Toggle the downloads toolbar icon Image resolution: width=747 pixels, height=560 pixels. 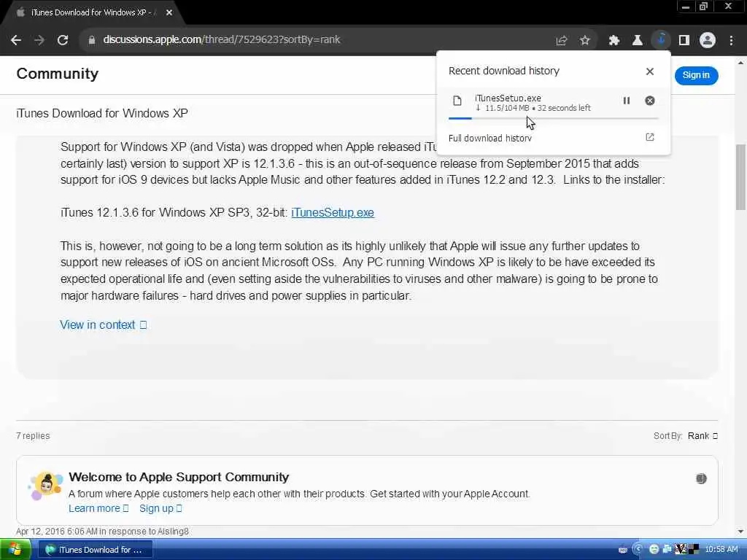click(x=661, y=40)
